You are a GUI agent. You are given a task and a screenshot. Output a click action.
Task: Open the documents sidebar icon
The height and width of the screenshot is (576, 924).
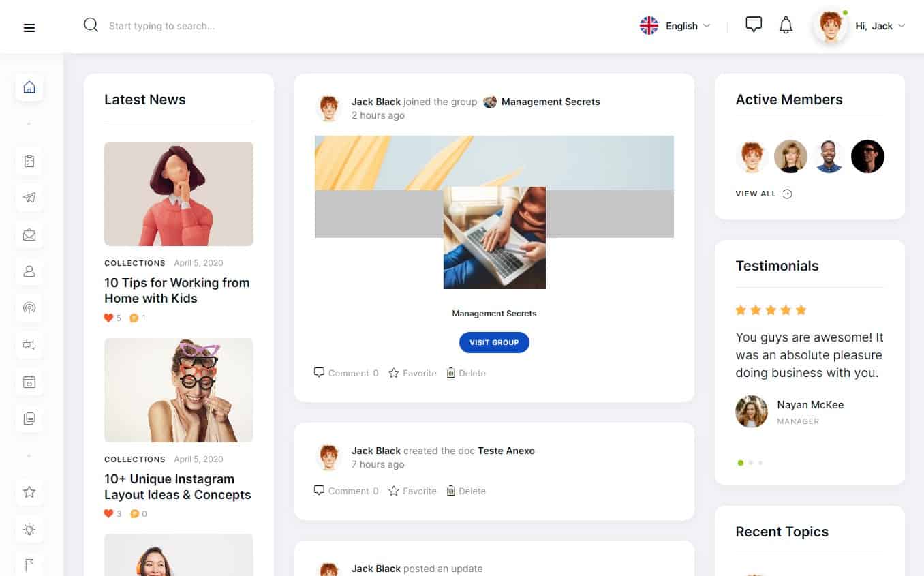[29, 419]
